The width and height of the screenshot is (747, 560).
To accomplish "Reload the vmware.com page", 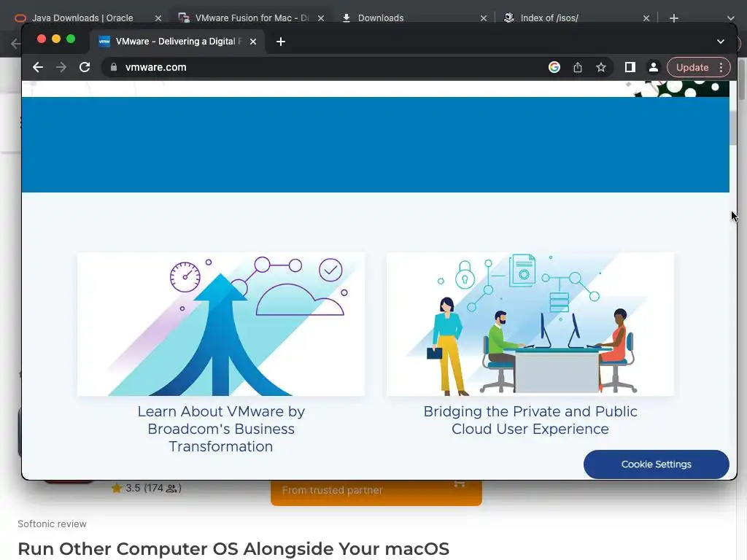I will (x=85, y=67).
